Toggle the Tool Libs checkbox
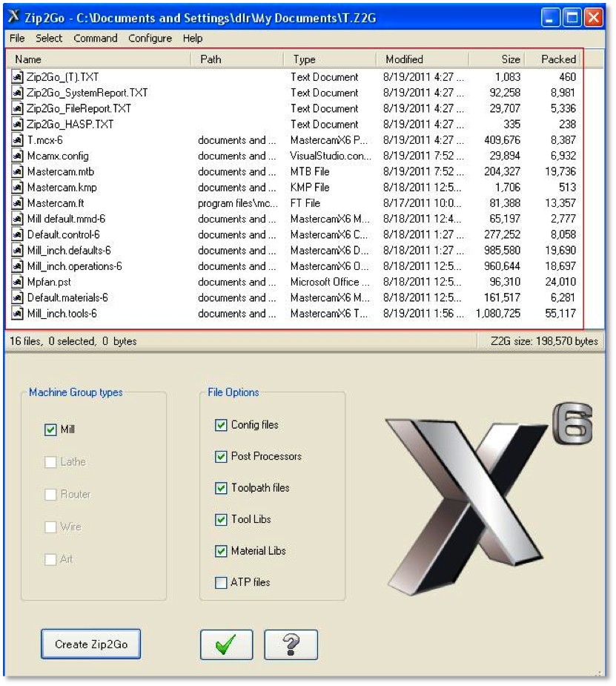This screenshot has height=686, width=616. click(x=221, y=519)
